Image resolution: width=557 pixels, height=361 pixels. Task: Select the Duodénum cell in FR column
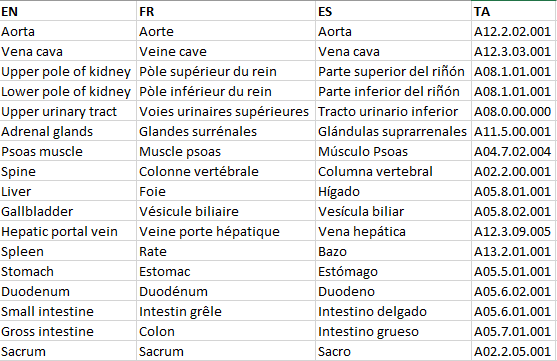click(226, 291)
